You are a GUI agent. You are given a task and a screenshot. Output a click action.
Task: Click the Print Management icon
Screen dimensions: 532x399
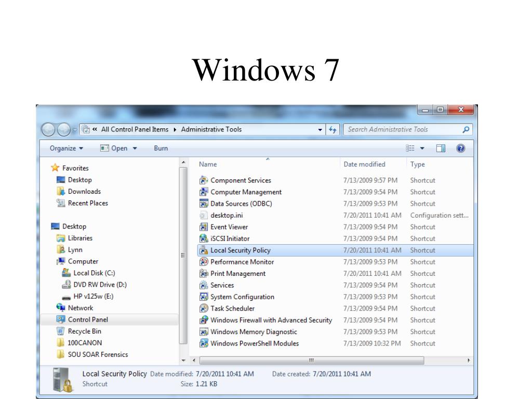point(204,273)
